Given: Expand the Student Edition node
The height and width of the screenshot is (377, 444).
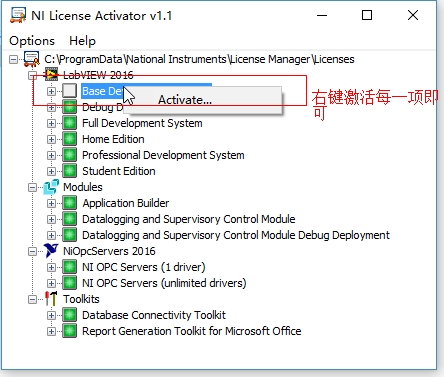Looking at the screenshot, I should click(x=51, y=171).
